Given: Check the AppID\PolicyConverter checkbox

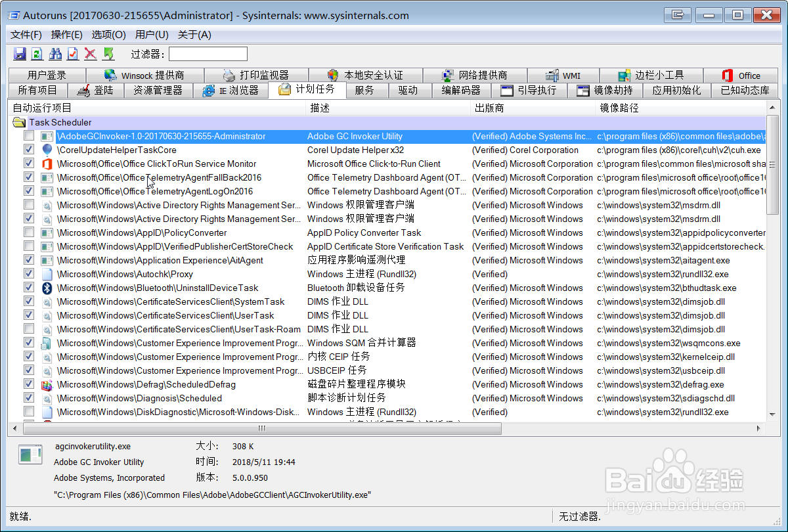Looking at the screenshot, I should pos(29,233).
